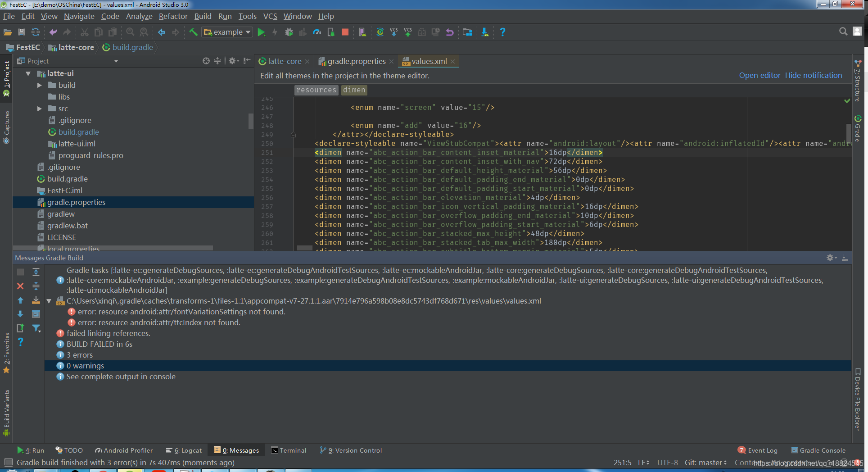868x472 pixels.
Task: Open the LF line separator selector
Action: [x=644, y=463]
